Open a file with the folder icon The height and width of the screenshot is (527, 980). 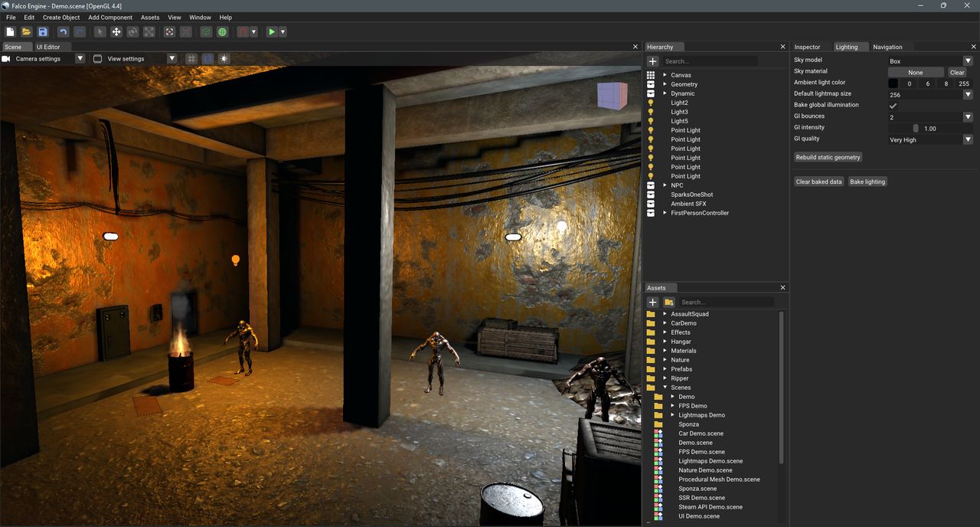coord(26,32)
